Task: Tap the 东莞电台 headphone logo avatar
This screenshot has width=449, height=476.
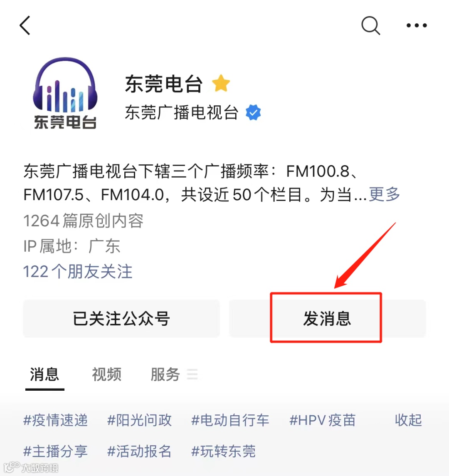Action: coord(65,93)
